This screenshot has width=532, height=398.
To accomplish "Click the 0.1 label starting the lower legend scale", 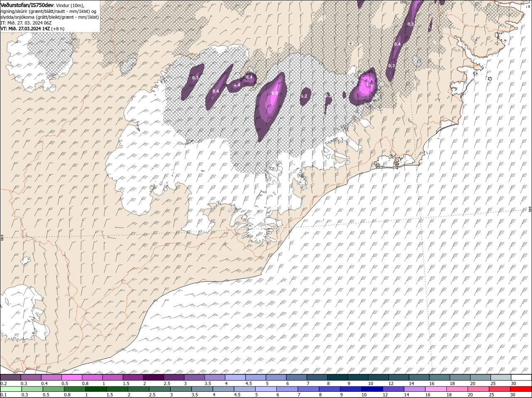I will (x=3, y=395).
